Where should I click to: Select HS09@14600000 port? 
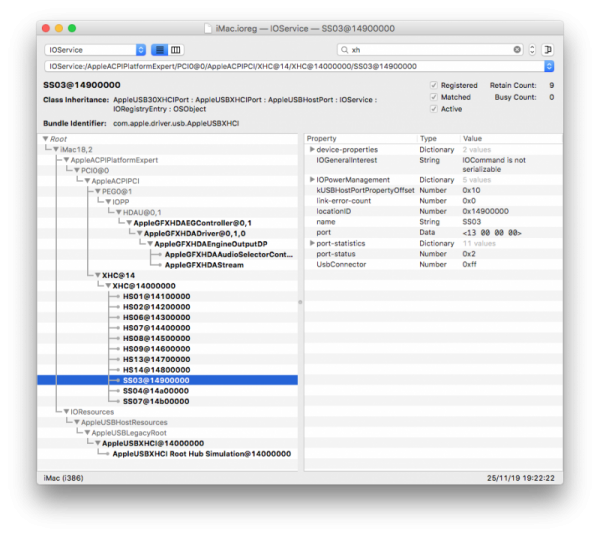(x=157, y=349)
